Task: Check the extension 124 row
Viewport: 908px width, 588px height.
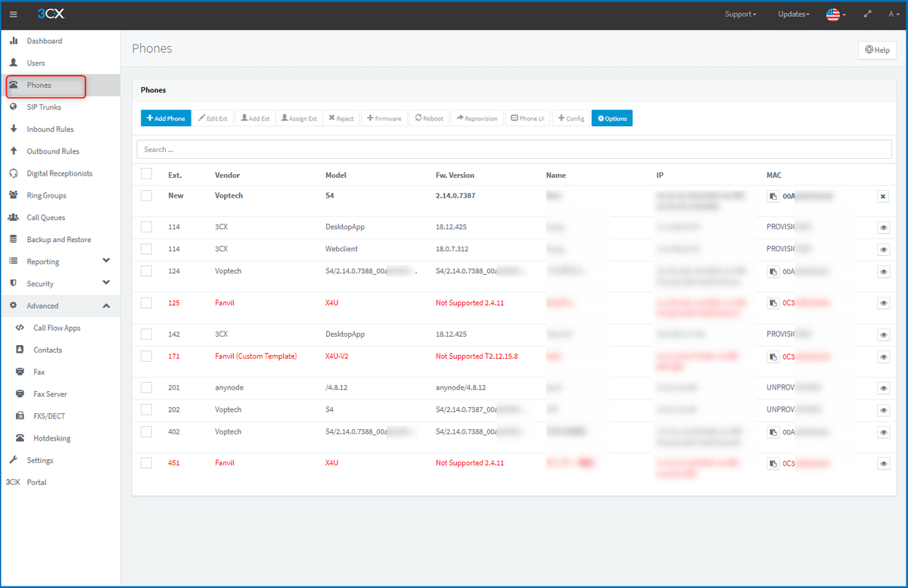Action: pyautogui.click(x=146, y=270)
